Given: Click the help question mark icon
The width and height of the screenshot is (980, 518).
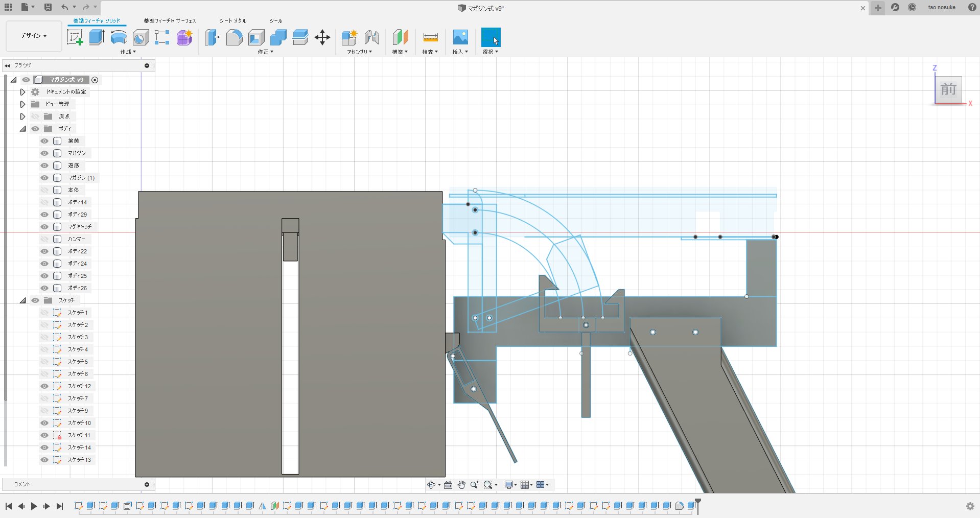Looking at the screenshot, I should [972, 7].
